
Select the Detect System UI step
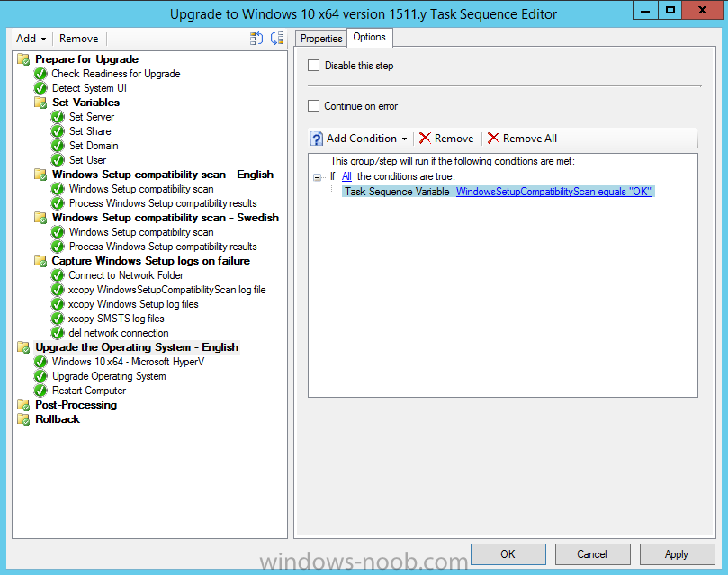(x=89, y=88)
